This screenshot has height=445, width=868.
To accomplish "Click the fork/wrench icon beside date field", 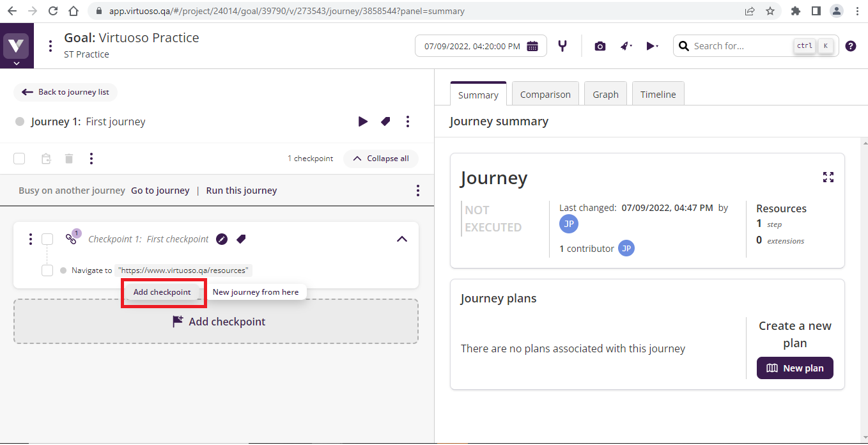I will tap(562, 46).
